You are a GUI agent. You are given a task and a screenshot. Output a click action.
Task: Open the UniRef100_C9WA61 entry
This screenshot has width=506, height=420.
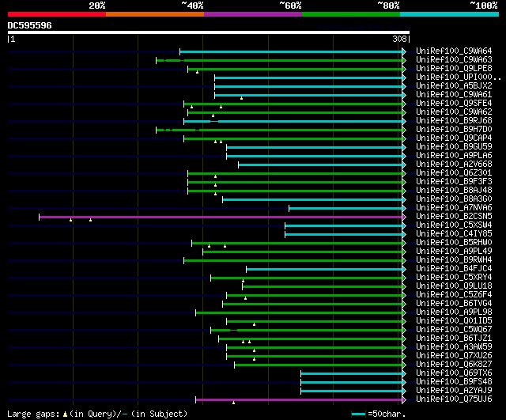[454, 95]
